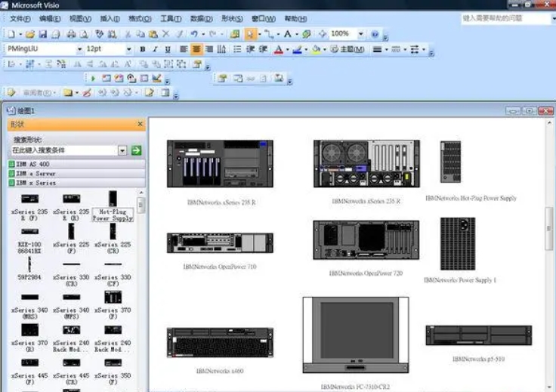Open the 12pt font size dropdown

130,49
